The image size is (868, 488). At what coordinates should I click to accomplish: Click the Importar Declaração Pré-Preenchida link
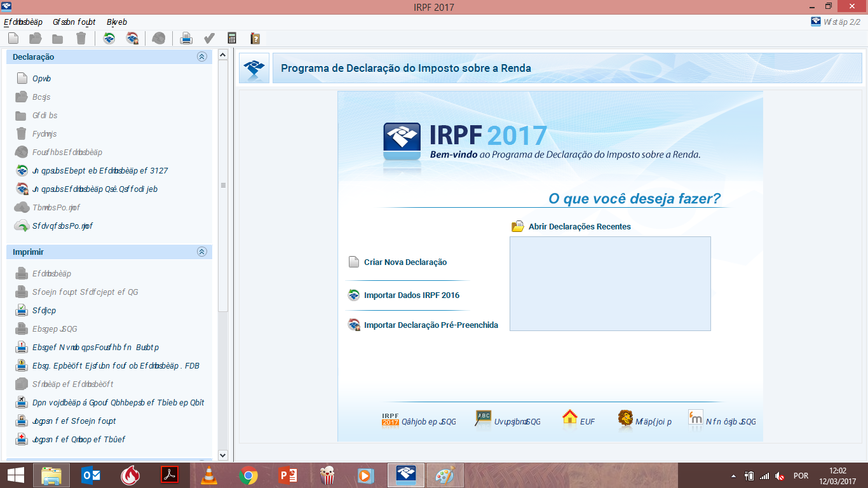(431, 325)
